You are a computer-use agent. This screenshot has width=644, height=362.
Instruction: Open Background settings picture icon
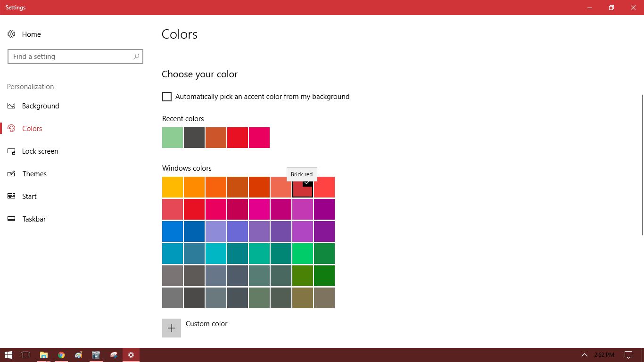click(11, 106)
